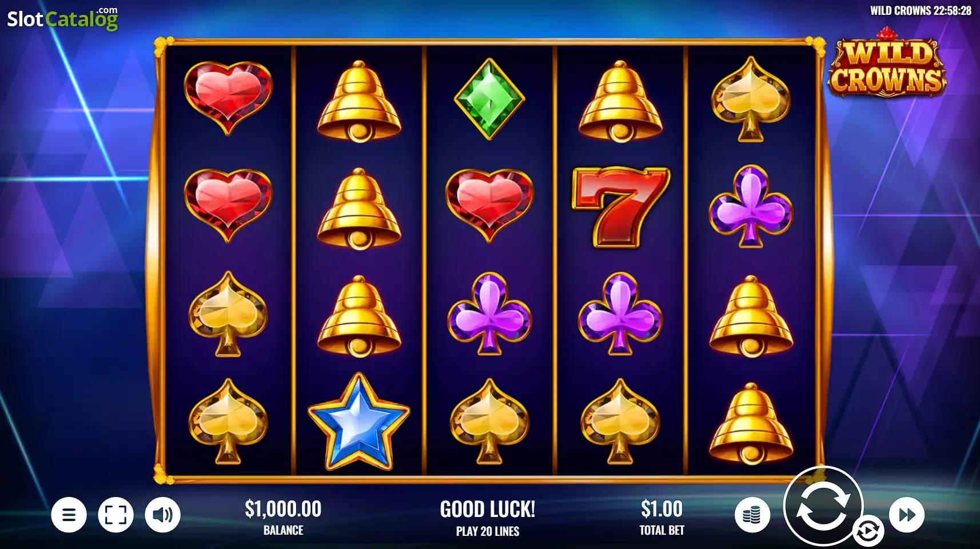Select the red 7 symbol
Viewport: 980px width, 549px height.
pos(620,206)
